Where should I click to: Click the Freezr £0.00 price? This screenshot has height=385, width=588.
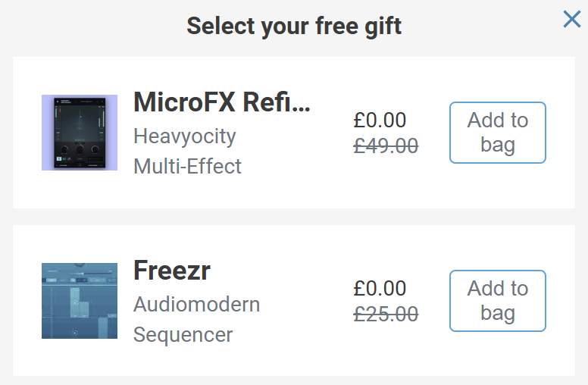click(380, 288)
